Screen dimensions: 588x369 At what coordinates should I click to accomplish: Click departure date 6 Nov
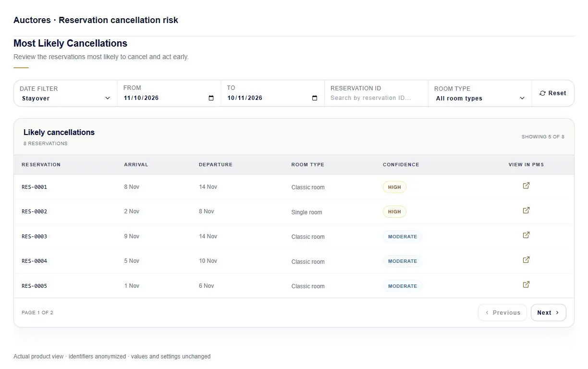click(207, 286)
